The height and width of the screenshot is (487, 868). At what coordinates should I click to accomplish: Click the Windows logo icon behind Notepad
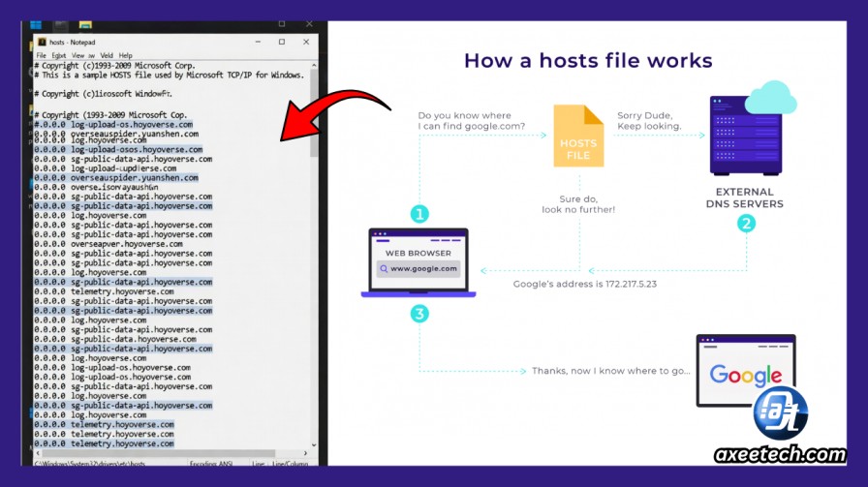click(36, 25)
